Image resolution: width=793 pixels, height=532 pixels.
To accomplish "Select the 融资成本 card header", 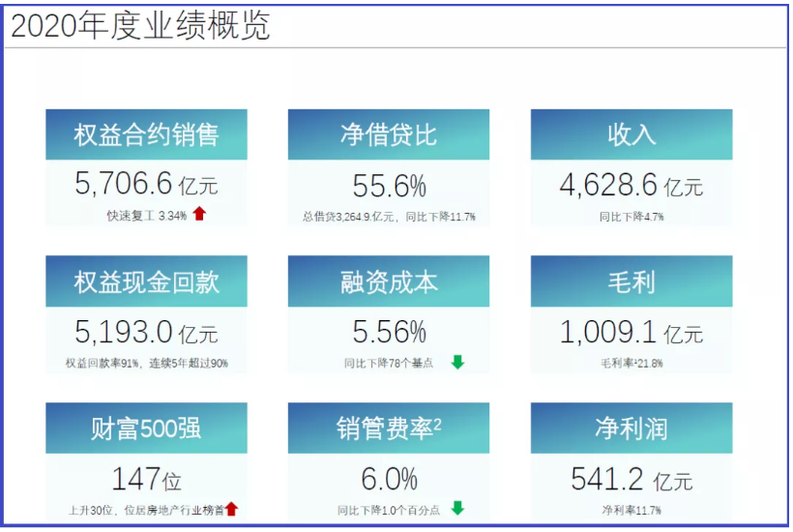I will 389,281.
